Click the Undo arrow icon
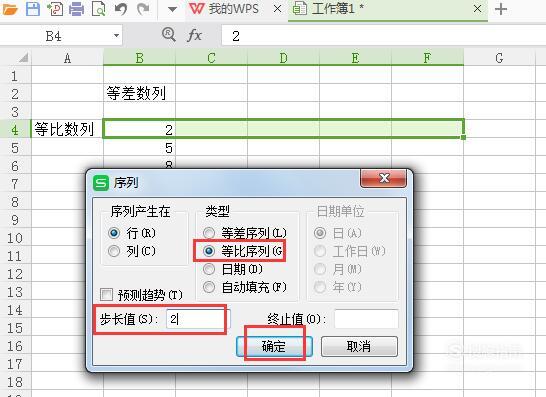This screenshot has width=546, height=397. (121, 8)
